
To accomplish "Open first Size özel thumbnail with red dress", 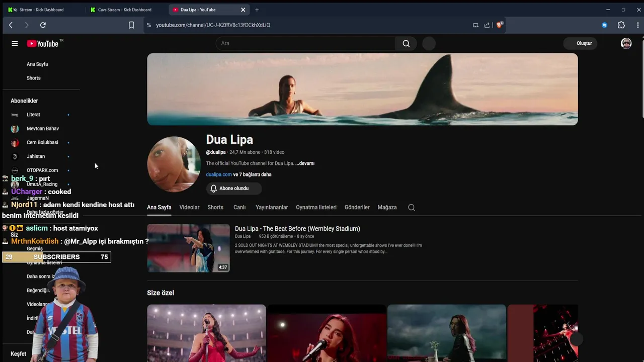I will click(206, 333).
